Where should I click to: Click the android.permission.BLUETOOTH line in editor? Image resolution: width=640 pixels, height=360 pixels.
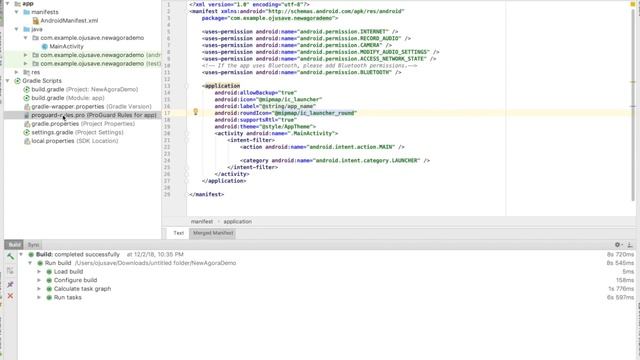pyautogui.click(x=301, y=72)
